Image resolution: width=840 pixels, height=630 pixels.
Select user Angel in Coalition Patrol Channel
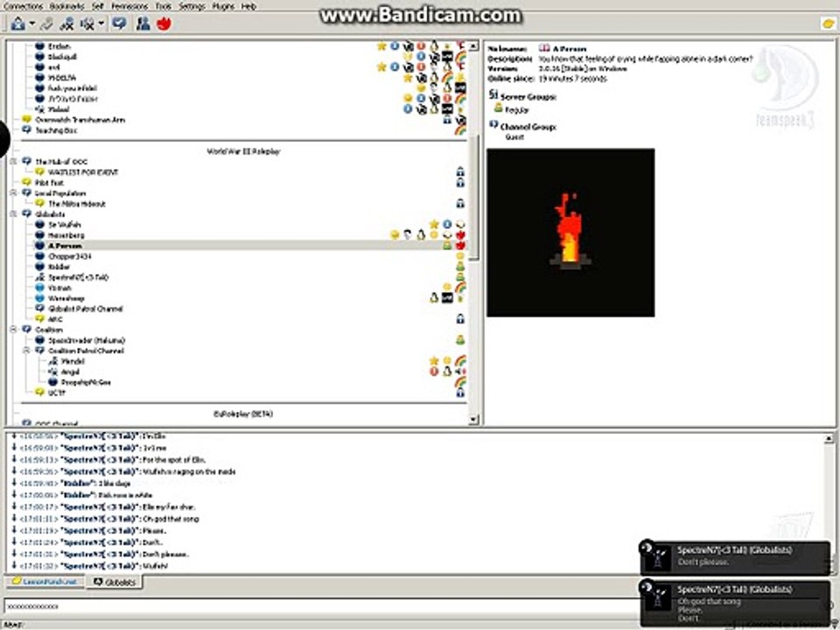70,372
